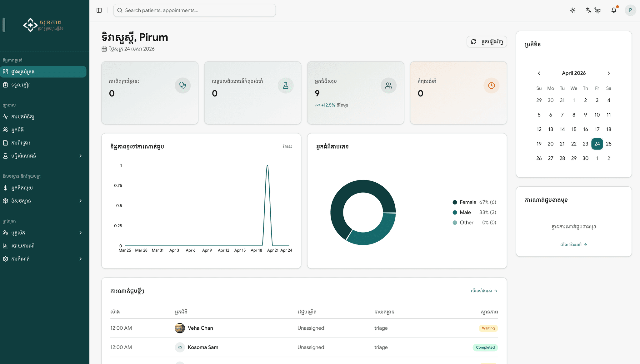
Task: Select calendar date 28
Action: (x=562, y=158)
